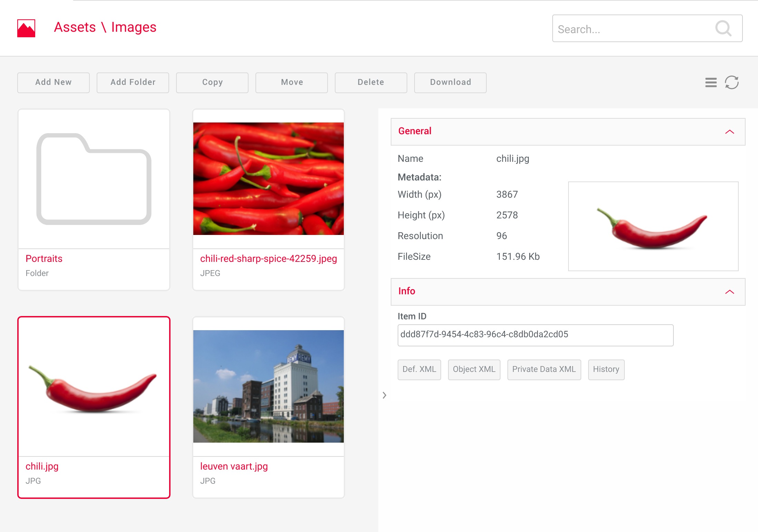The height and width of the screenshot is (532, 758).
Task: Show the item History
Action: pyautogui.click(x=606, y=370)
